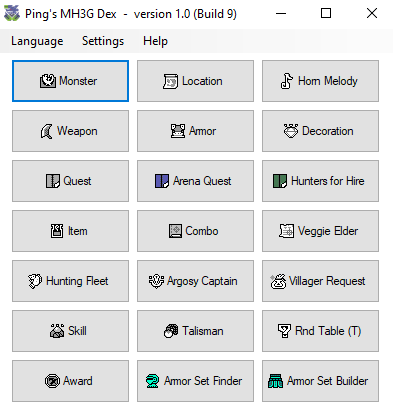393x414 pixels.
Task: Click the blue book icon for Arena Quest
Action: (x=162, y=181)
